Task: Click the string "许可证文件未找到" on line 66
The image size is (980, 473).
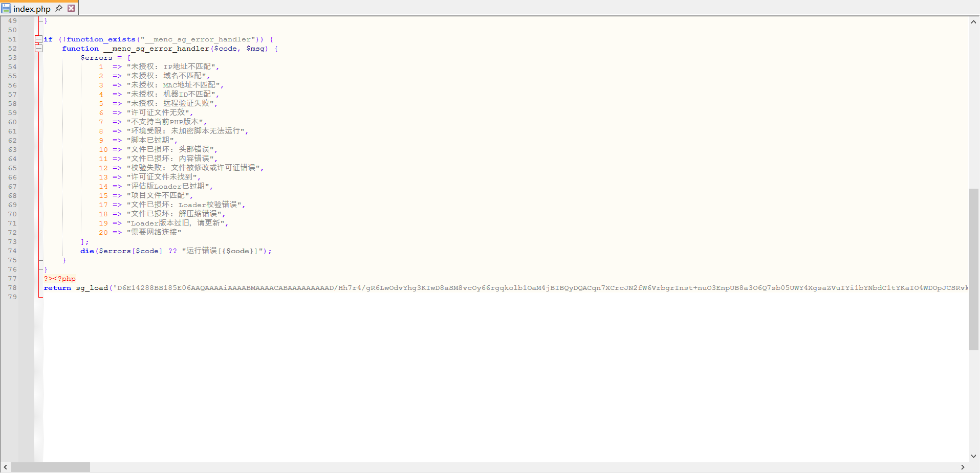Action: (x=162, y=177)
